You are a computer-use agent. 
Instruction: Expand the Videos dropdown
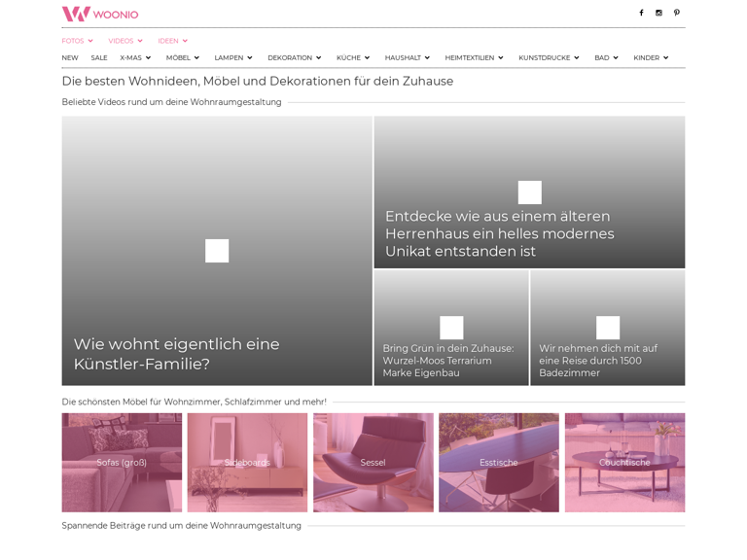(x=125, y=41)
